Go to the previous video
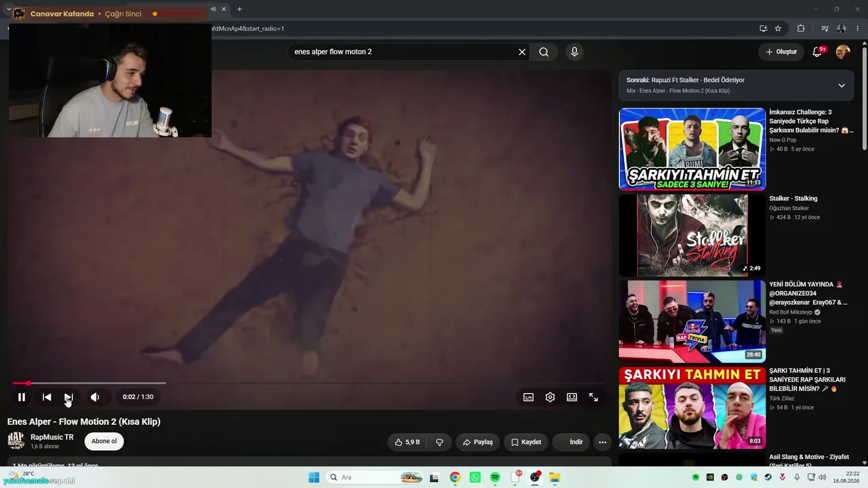This screenshot has height=488, width=868. 47,397
